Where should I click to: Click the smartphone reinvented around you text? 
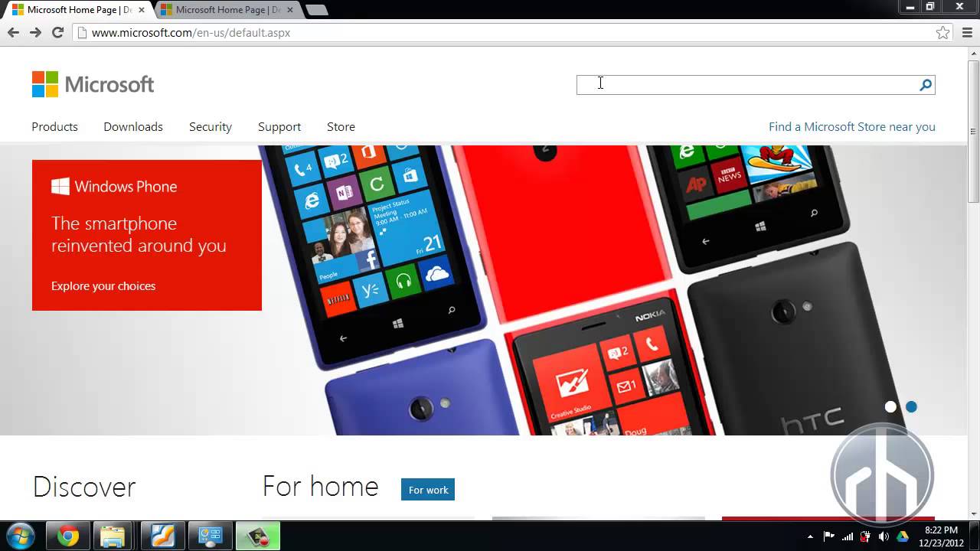pyautogui.click(x=139, y=234)
